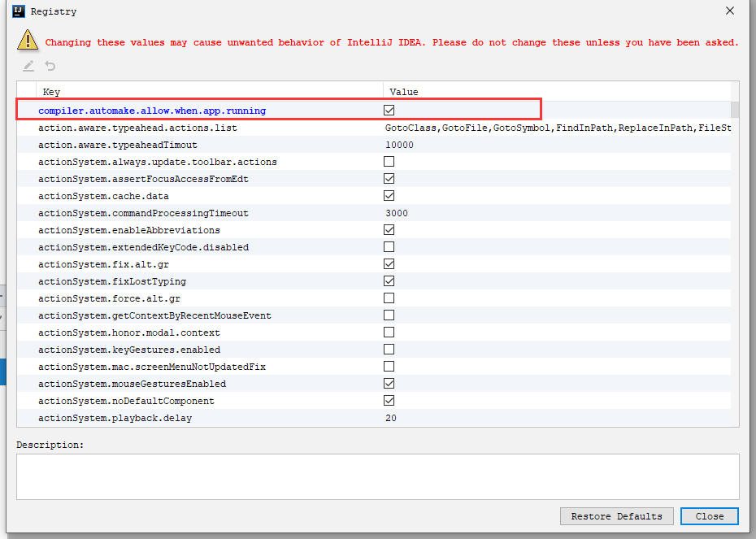The height and width of the screenshot is (539, 756).
Task: Check actionSystem.mac.screenMenuNotUpdatedFix box
Action: (389, 367)
